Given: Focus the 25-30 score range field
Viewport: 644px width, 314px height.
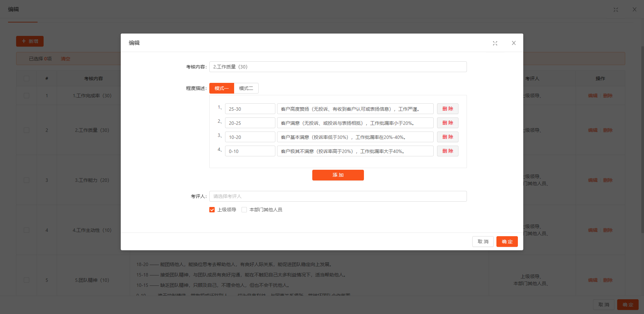Looking at the screenshot, I should pyautogui.click(x=250, y=109).
